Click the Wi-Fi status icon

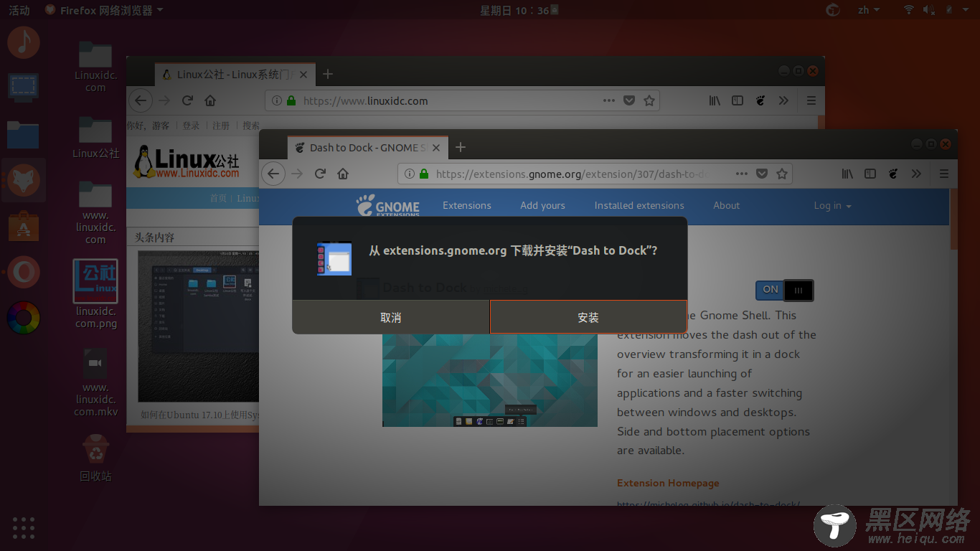(x=909, y=10)
